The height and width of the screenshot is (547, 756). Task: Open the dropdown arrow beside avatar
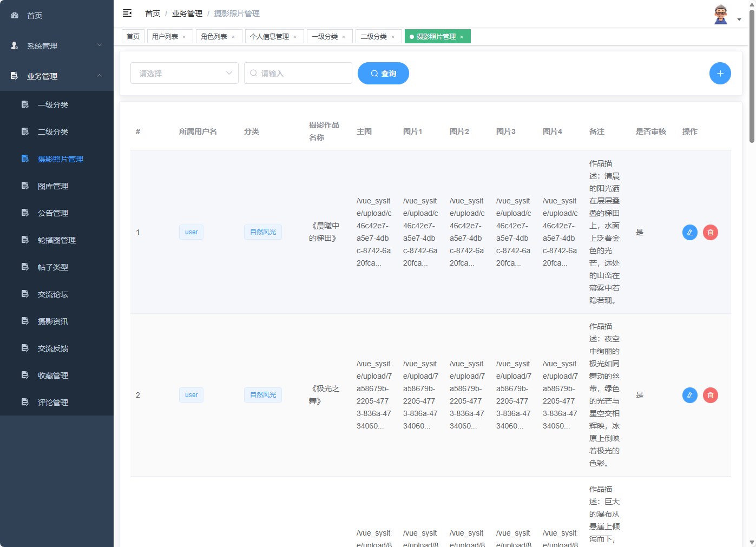(739, 19)
